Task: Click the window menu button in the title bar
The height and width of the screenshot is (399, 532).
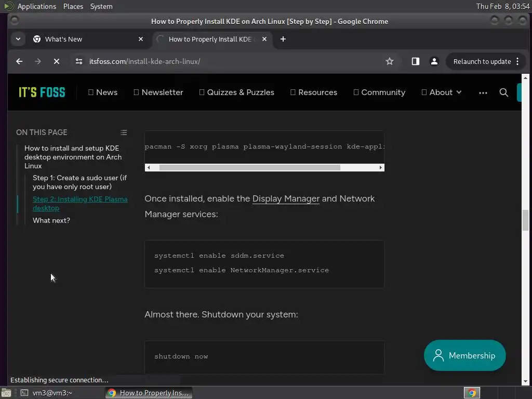Action: (x=14, y=21)
